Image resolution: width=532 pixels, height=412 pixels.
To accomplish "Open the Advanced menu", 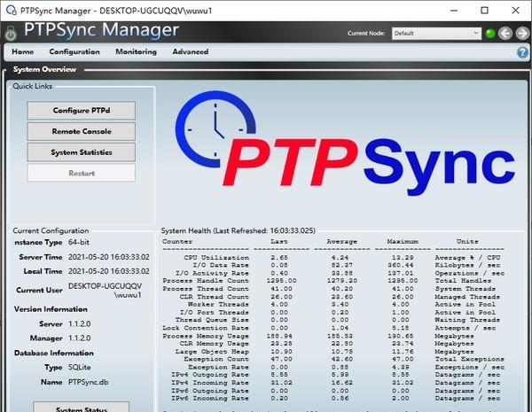I will 191,52.
